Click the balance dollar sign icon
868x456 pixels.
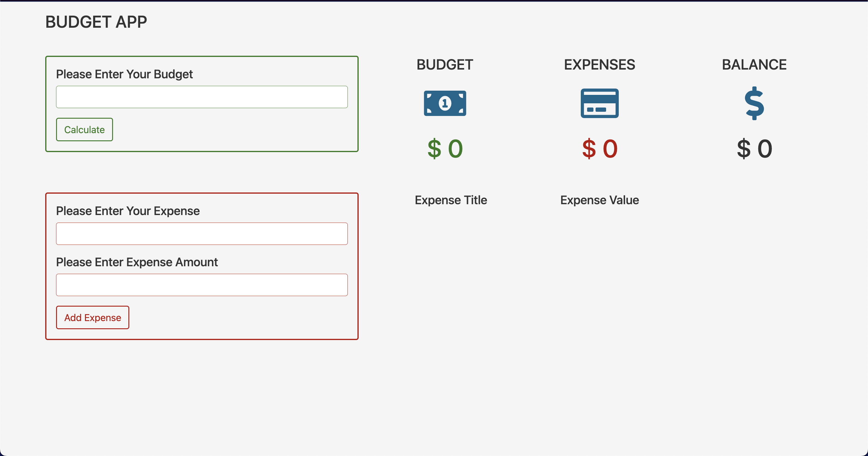tap(754, 104)
